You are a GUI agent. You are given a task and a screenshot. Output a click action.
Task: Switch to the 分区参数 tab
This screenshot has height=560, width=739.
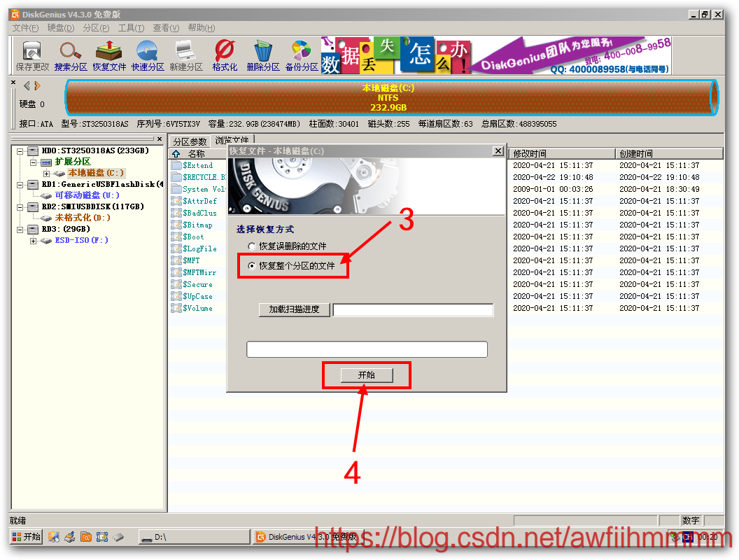[190, 141]
